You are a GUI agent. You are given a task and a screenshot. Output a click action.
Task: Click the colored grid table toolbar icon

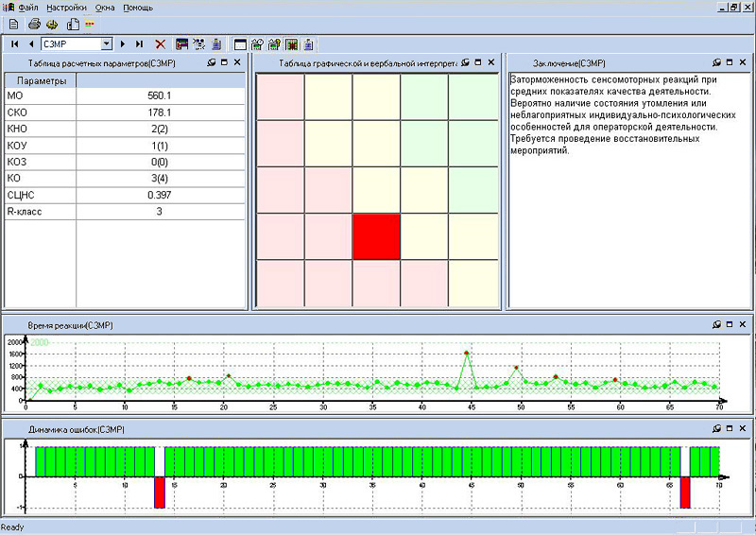pos(292,43)
